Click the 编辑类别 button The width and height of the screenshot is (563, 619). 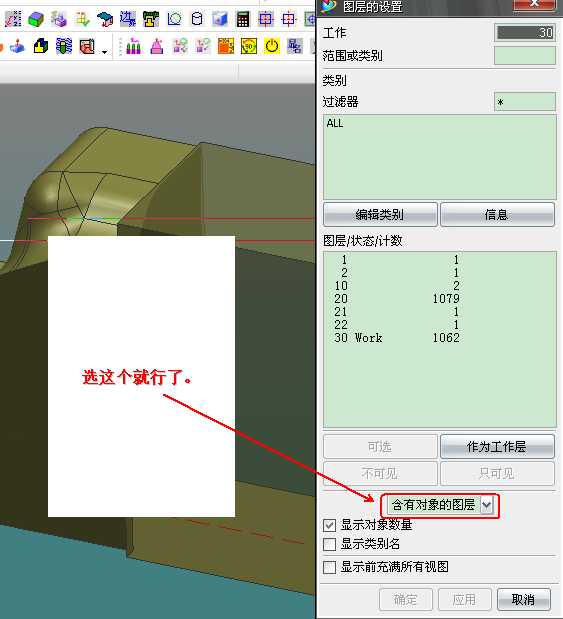[x=380, y=214]
